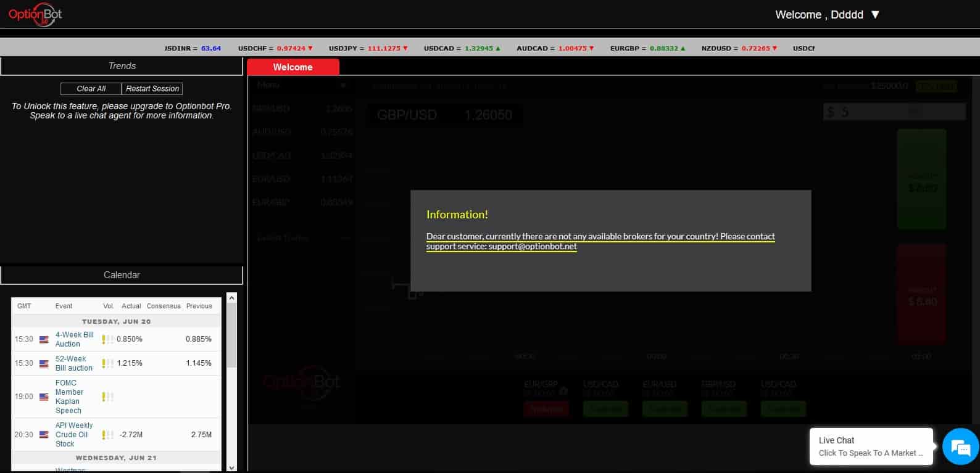The image size is (980, 473).
Task: Click the USDCAD ticker quote
Action: point(462,48)
